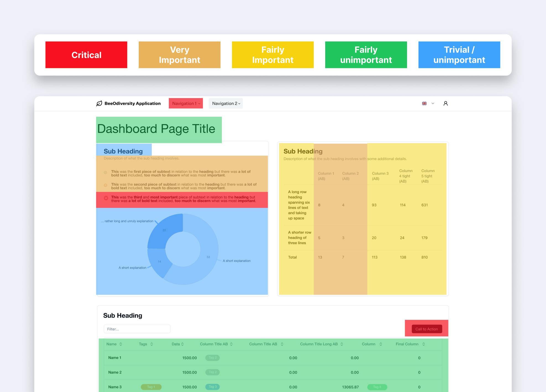Click the 1500.00 value in Name 1 row
Image resolution: width=546 pixels, height=392 pixels.
(x=190, y=358)
